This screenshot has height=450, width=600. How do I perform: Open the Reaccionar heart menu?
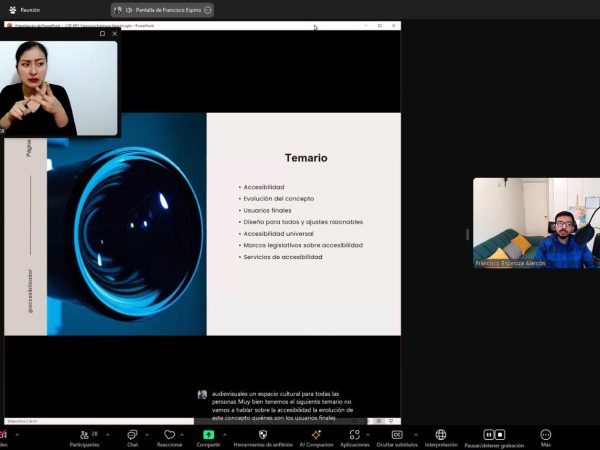170,438
